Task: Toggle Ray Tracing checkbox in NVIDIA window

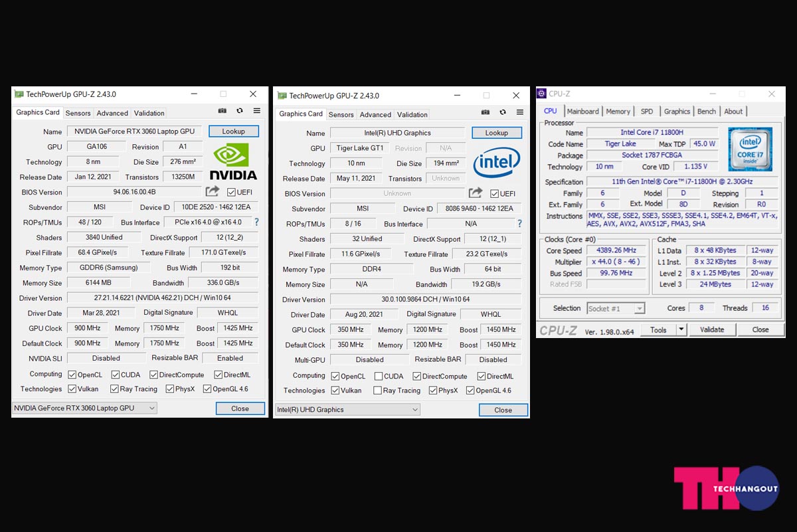Action: 114,389
